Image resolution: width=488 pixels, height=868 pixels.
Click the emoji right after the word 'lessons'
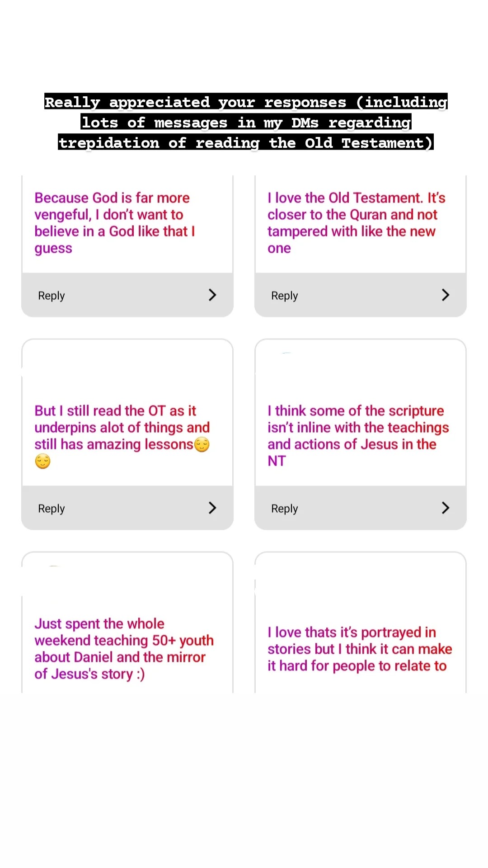click(x=202, y=445)
